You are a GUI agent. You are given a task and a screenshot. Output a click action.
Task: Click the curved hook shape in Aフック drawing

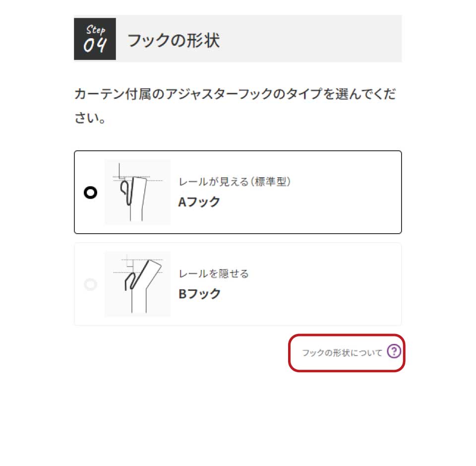(127, 191)
